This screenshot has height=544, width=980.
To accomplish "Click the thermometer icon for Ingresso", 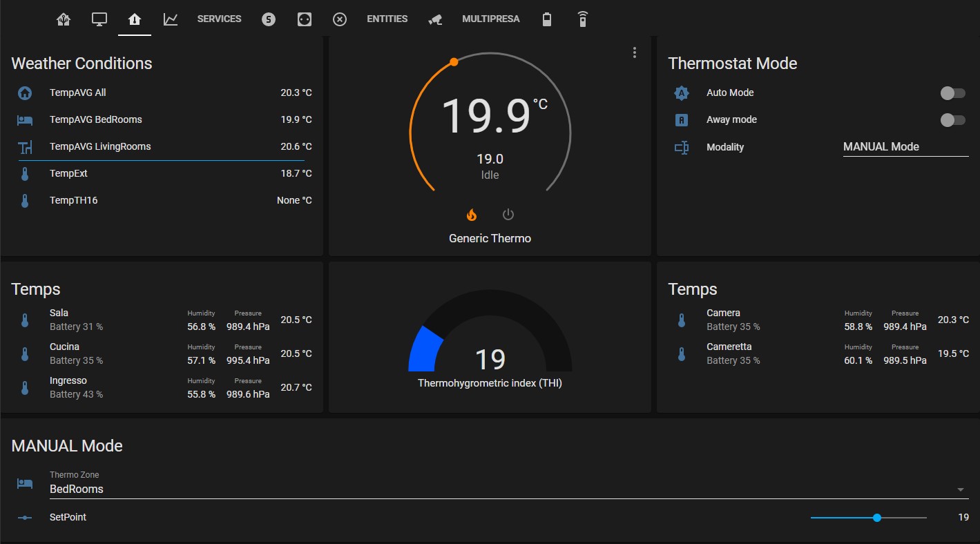I will [25, 387].
